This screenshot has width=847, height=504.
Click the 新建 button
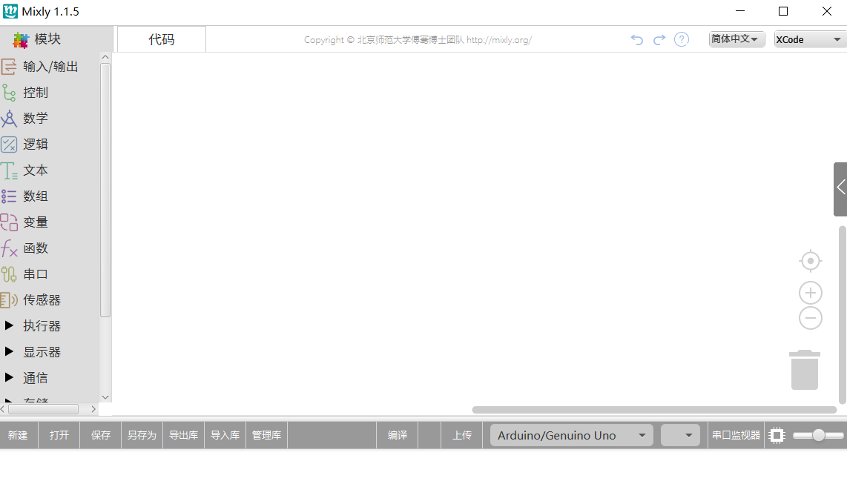coord(18,436)
